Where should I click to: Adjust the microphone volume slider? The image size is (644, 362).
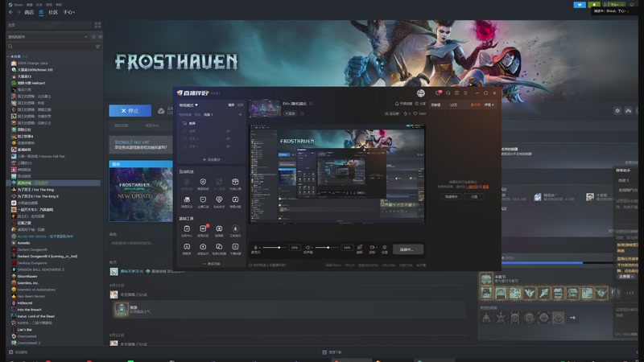coord(274,248)
